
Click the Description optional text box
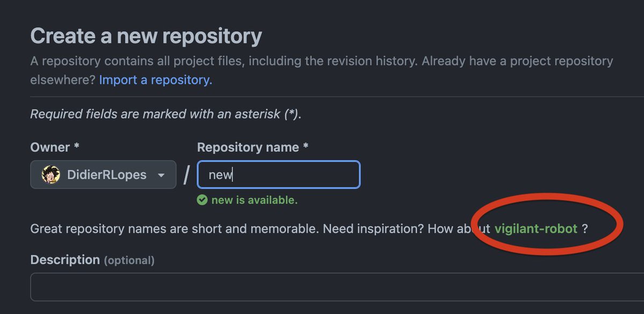(337, 287)
